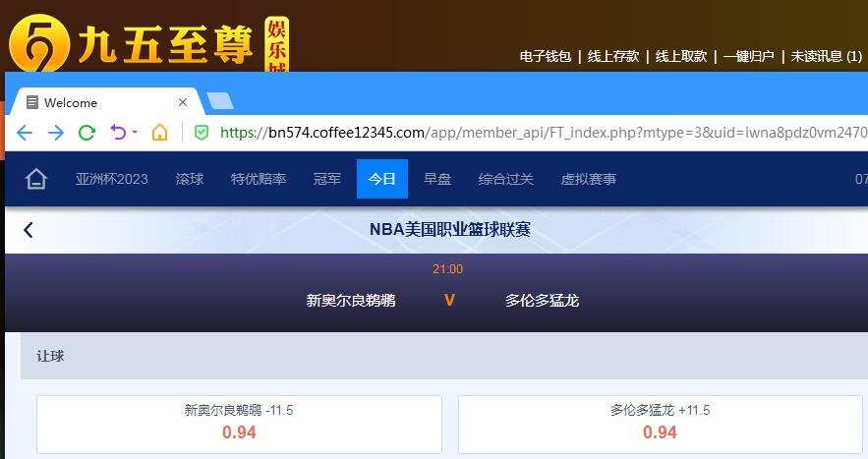This screenshot has width=868, height=459.
Task: Open 电子钱包 link in the header
Action: point(546,56)
